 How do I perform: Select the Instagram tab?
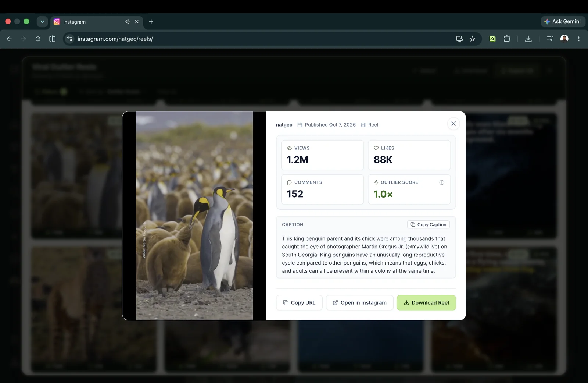(96, 22)
